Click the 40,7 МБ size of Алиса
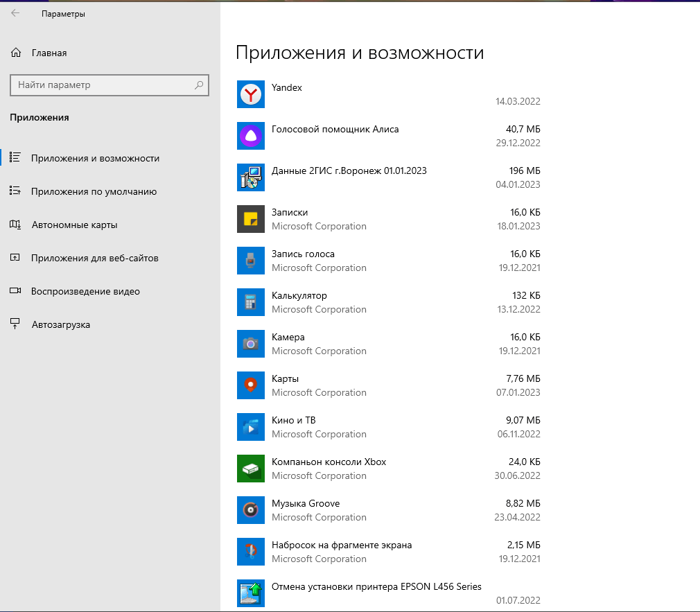Image resolution: width=700 pixels, height=612 pixels. coord(523,129)
